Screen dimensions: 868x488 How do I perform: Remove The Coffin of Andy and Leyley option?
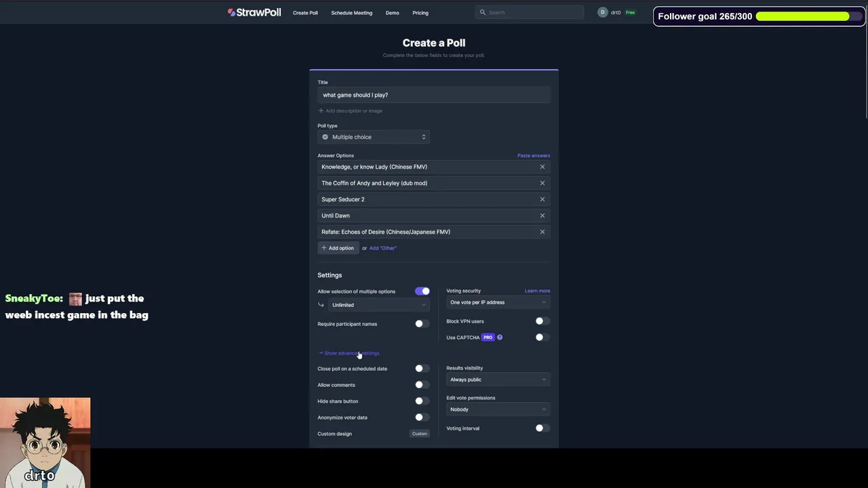542,183
